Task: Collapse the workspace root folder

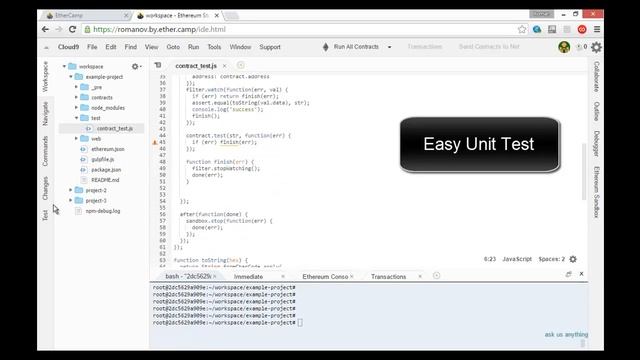Action: coord(64,66)
